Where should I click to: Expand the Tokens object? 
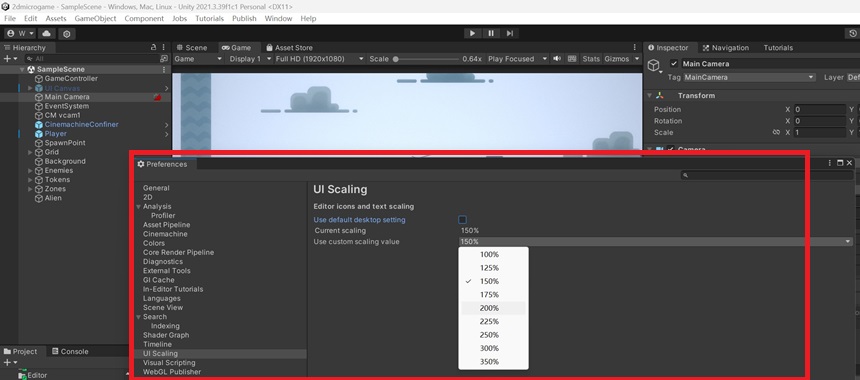(x=30, y=179)
